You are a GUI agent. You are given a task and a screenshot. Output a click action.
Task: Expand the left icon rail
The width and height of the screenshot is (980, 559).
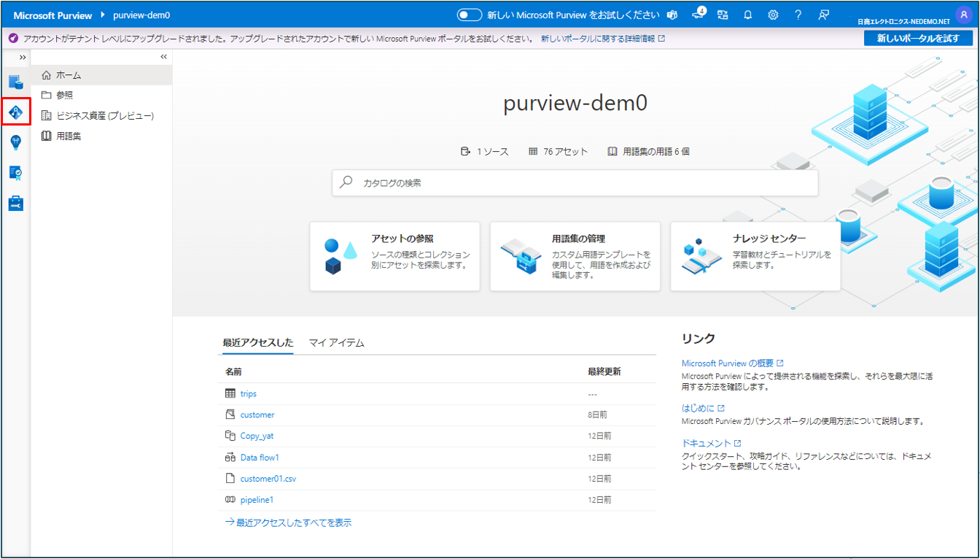coord(23,57)
